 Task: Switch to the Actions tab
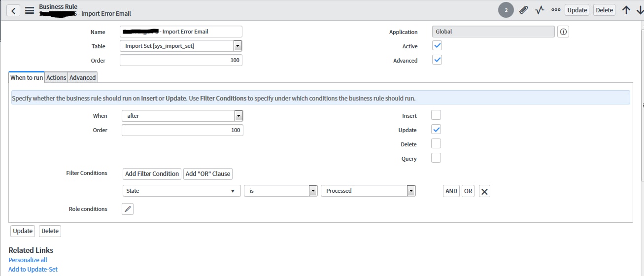point(56,77)
